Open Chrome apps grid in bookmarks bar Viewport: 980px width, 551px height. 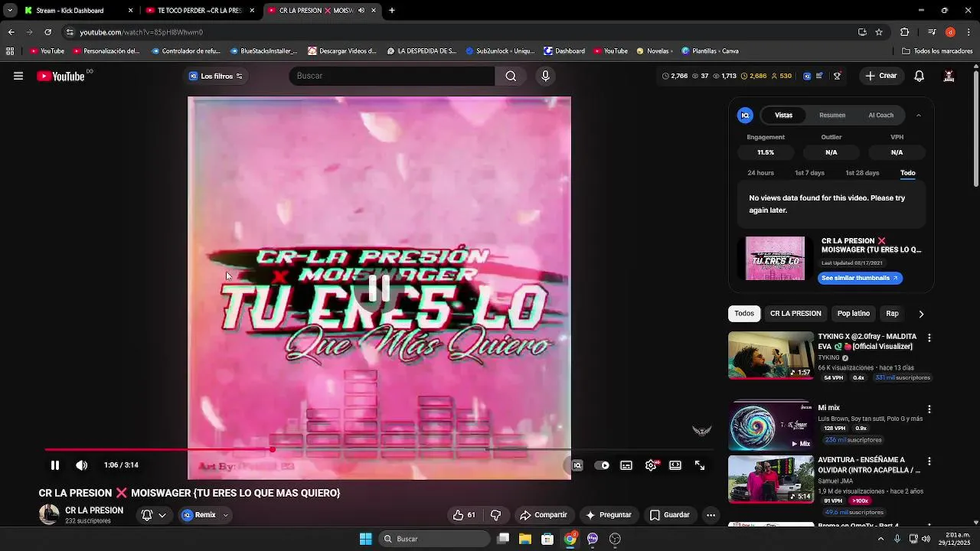click(10, 51)
